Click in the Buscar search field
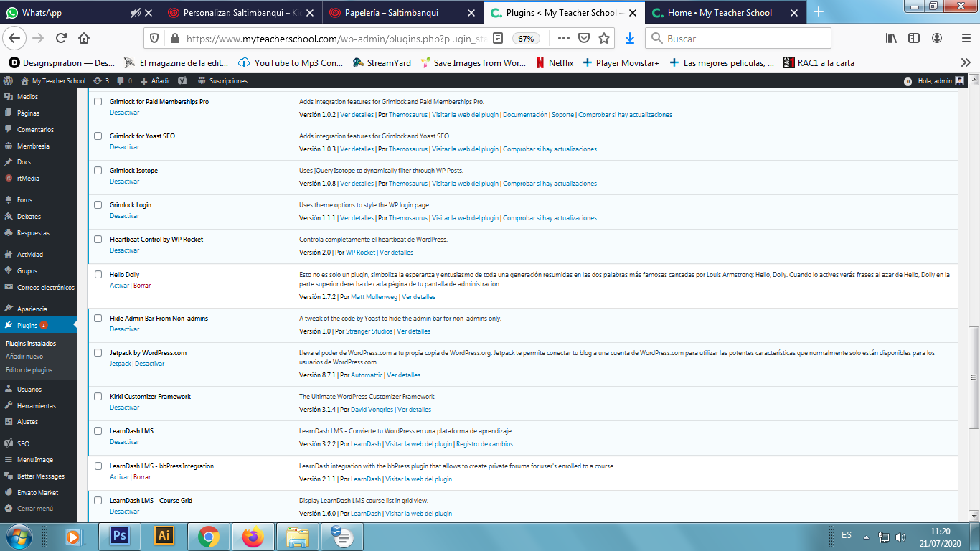980x551 pixels. (x=746, y=38)
